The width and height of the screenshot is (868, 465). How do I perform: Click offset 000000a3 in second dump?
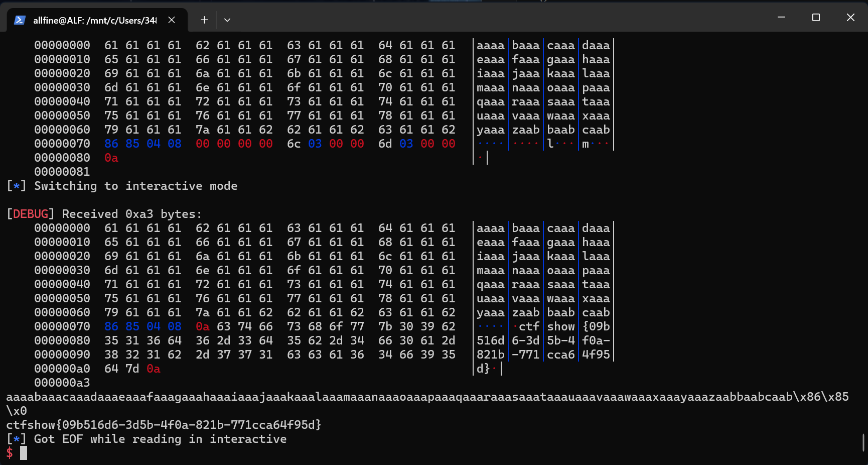click(x=62, y=383)
